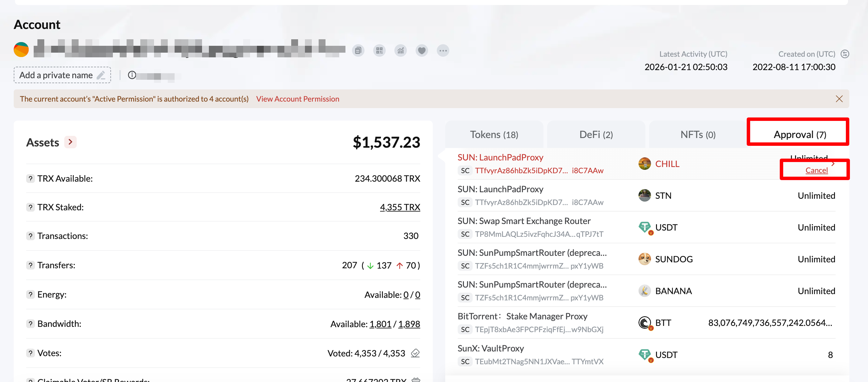This screenshot has height=382, width=868.
Task: Show the account QR code
Action: pos(379,50)
